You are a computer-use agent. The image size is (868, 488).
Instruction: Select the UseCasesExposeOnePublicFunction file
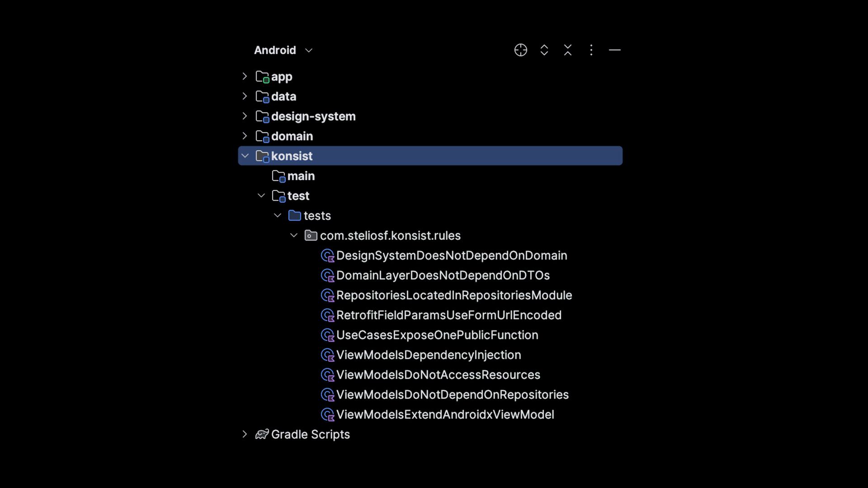tap(429, 335)
